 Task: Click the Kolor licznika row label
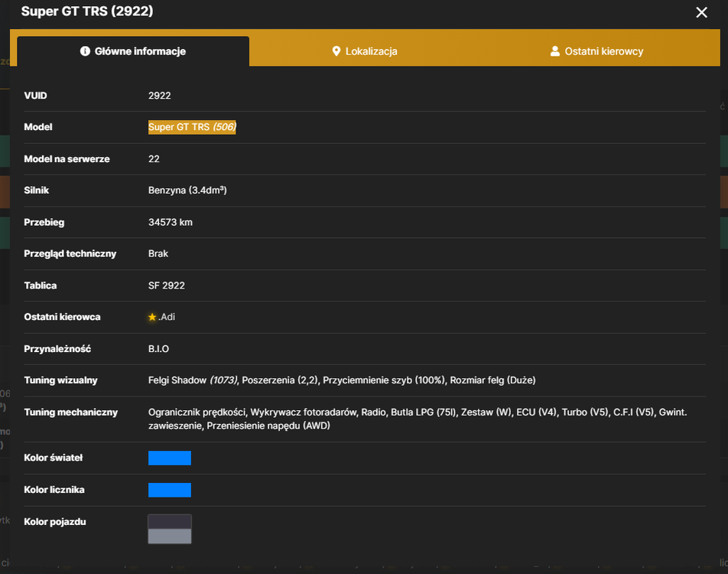[x=54, y=490]
